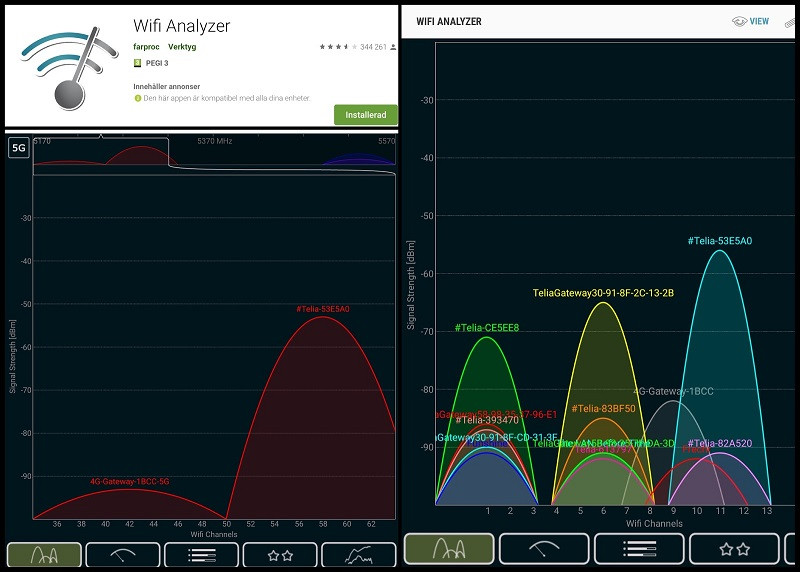Open AP list view in right panel

639,549
